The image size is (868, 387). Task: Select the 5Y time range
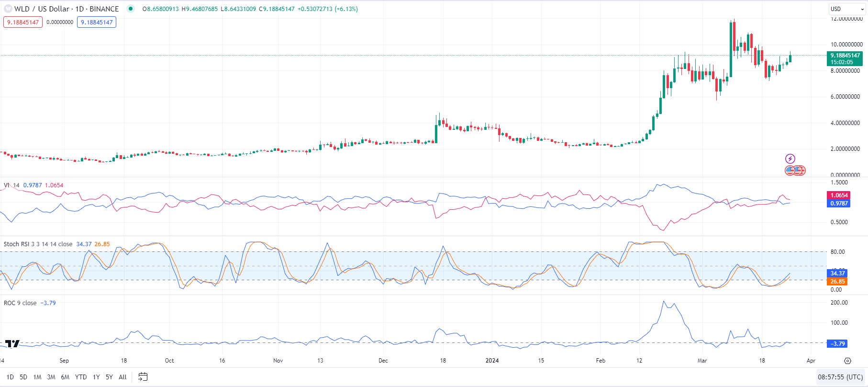109,377
